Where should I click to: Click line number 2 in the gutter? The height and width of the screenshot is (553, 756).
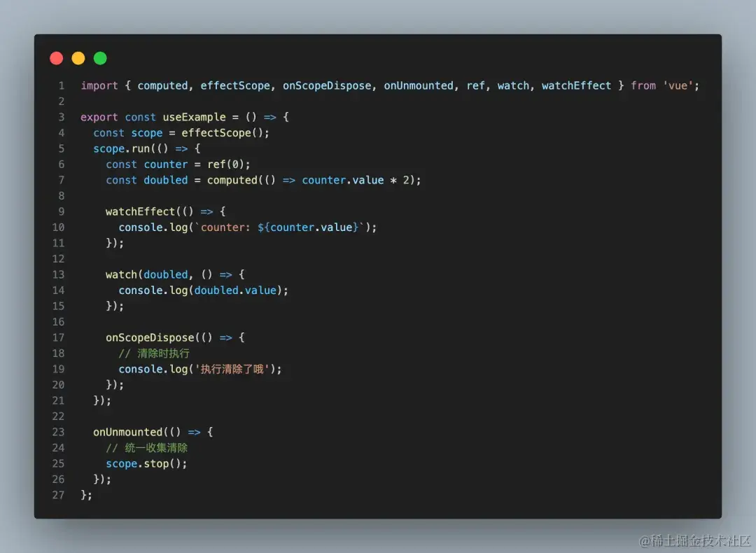61,101
